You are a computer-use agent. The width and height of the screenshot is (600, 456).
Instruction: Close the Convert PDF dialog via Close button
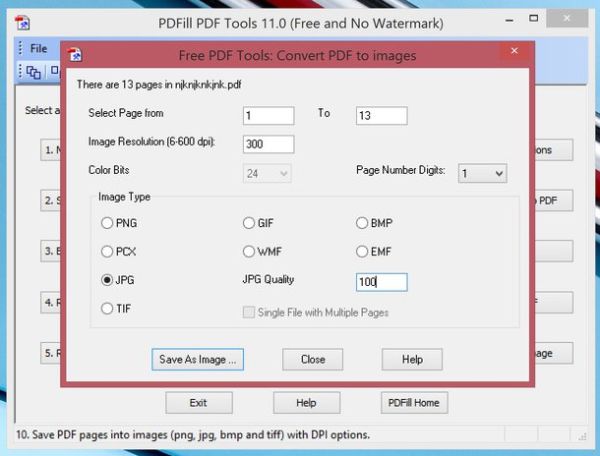tap(313, 359)
